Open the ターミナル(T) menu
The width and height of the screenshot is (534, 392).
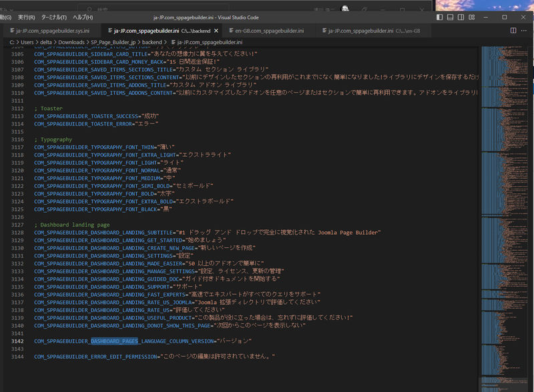pos(55,17)
